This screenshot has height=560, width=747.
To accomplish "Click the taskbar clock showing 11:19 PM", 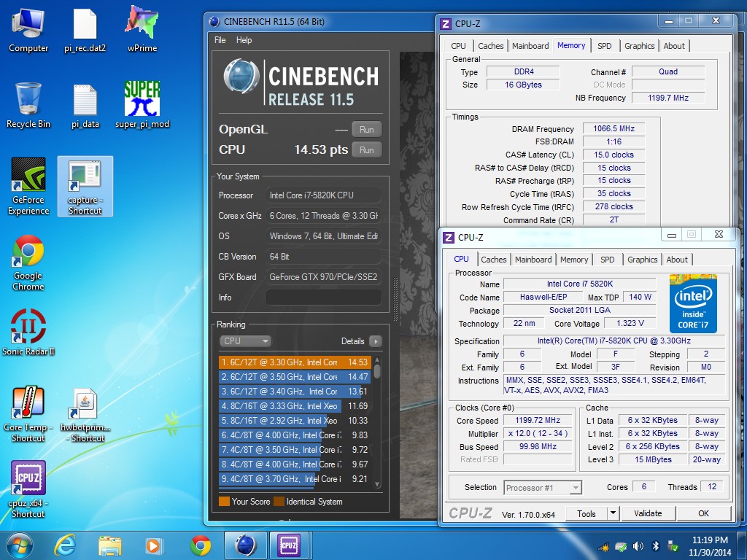I will [710, 546].
